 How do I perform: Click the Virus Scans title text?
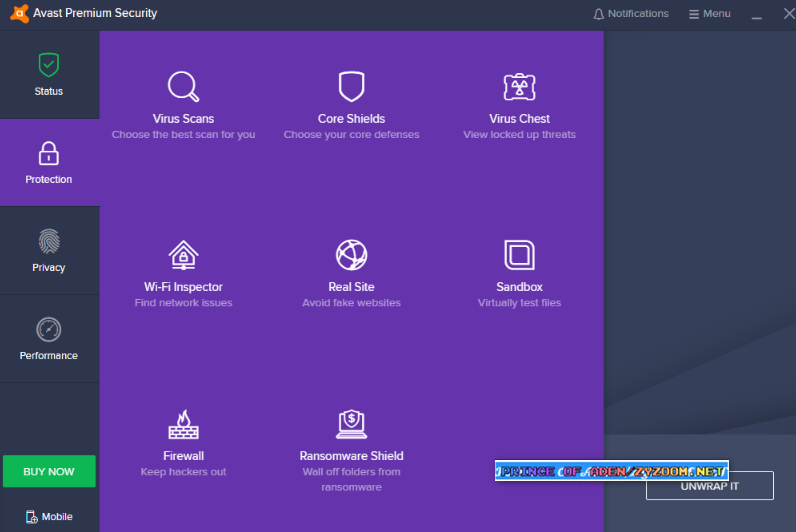(x=183, y=119)
